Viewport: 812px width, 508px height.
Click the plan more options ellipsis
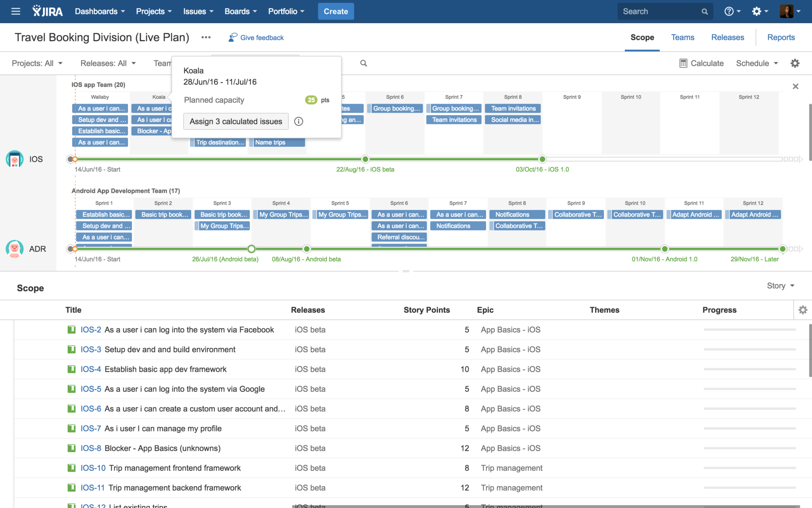(206, 37)
